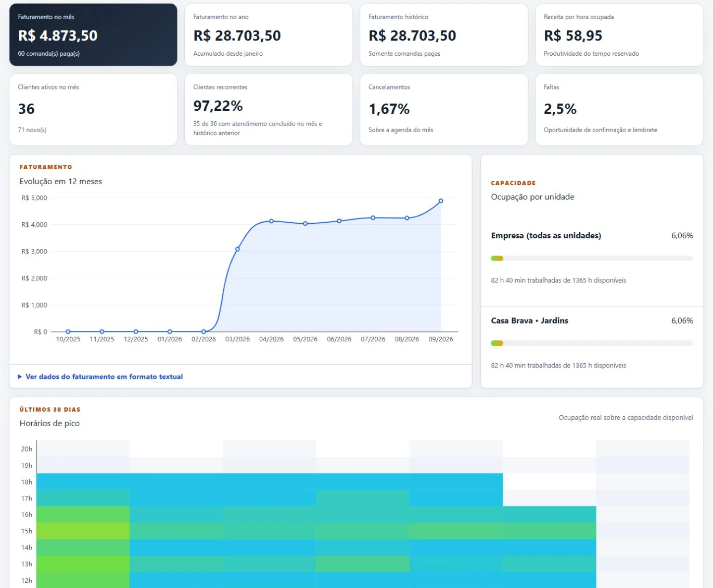
Task: Click the 05/2026 chart data point
Action: [305, 224]
